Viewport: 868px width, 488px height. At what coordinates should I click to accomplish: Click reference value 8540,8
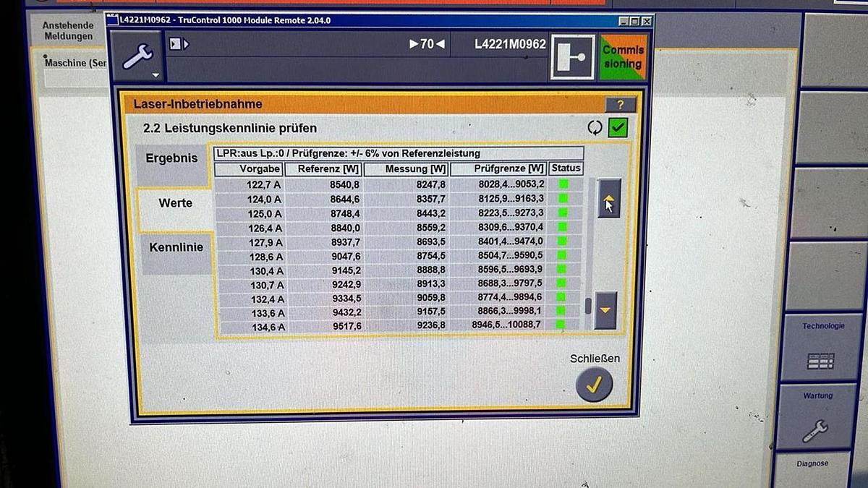(345, 185)
